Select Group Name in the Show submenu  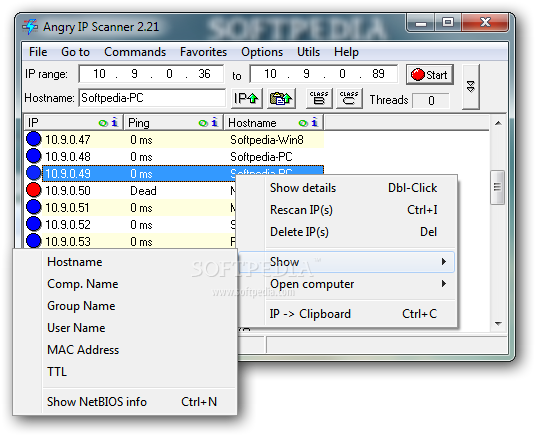coord(125,306)
